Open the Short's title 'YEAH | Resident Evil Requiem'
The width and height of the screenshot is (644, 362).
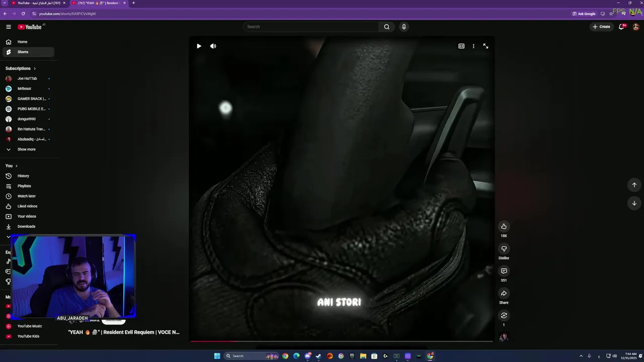tap(124, 332)
